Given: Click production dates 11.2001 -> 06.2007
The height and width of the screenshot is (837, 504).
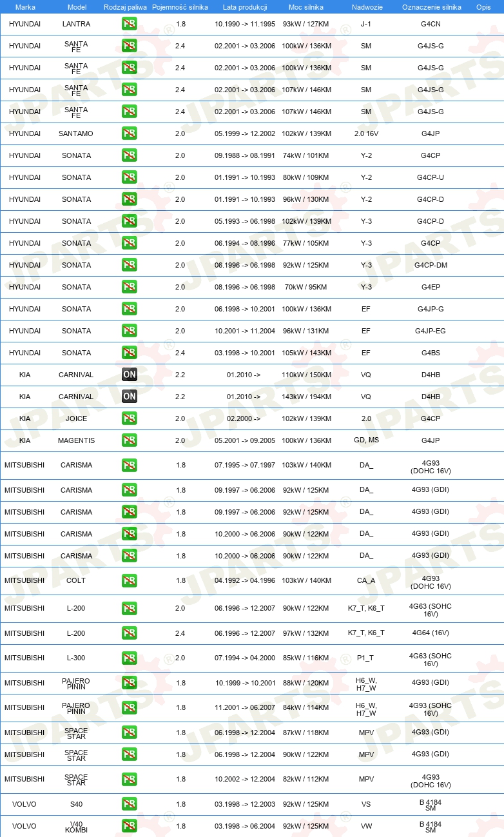Looking at the screenshot, I should tap(245, 707).
